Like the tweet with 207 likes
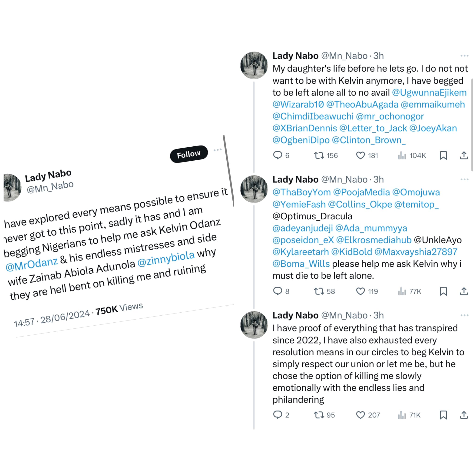This screenshot has height=476, width=476. (360, 415)
